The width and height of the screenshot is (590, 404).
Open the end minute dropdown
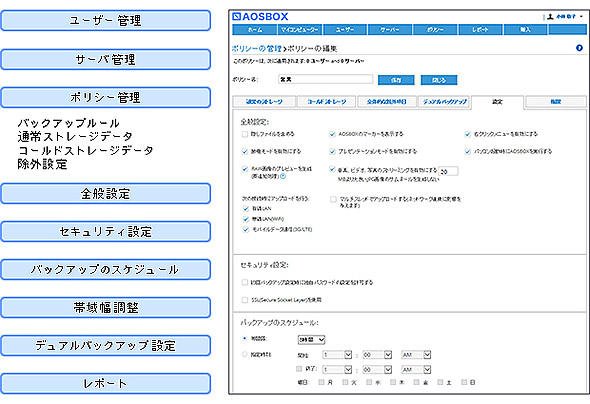click(377, 370)
